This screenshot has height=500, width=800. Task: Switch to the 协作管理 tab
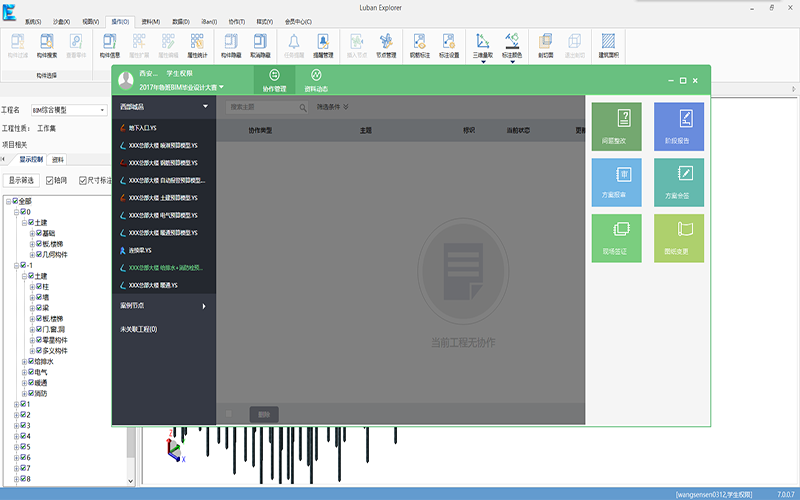point(274,81)
